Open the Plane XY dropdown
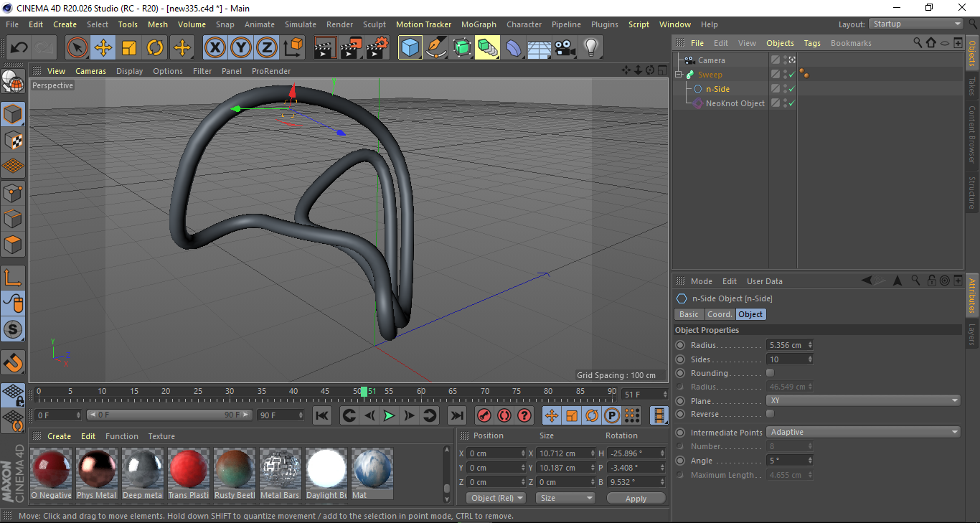This screenshot has width=980, height=523. 864,400
